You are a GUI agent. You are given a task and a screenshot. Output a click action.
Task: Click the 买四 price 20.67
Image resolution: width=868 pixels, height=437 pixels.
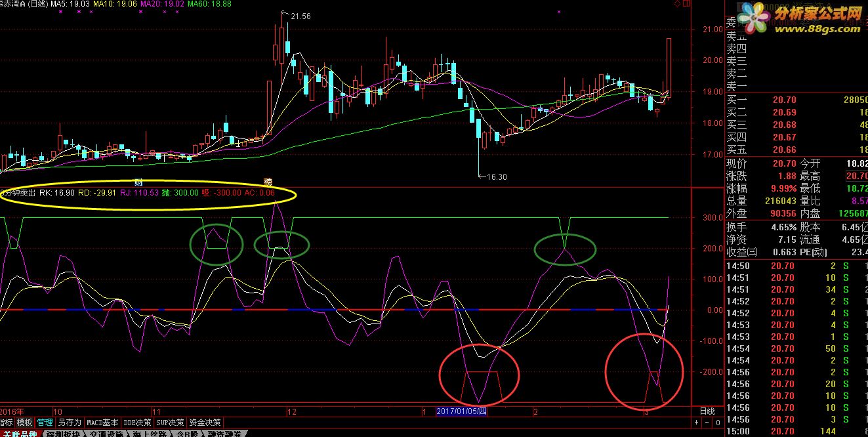coord(784,137)
